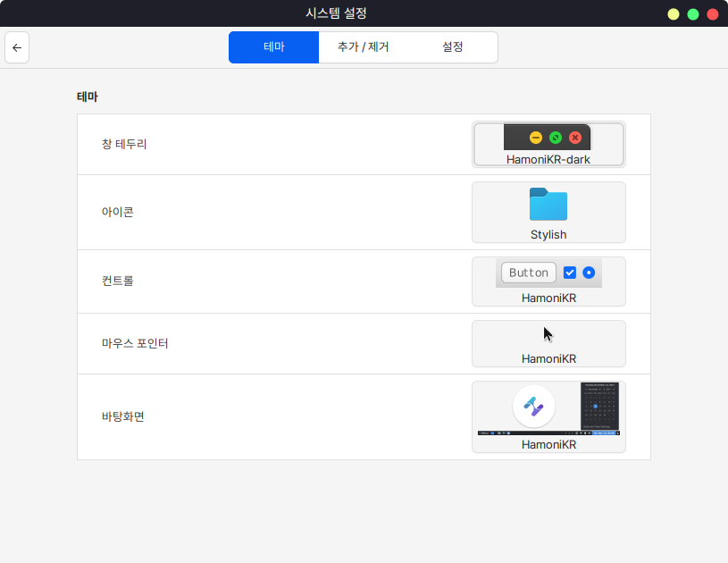Open the 설정 tab
The image size is (728, 563).
tap(452, 47)
